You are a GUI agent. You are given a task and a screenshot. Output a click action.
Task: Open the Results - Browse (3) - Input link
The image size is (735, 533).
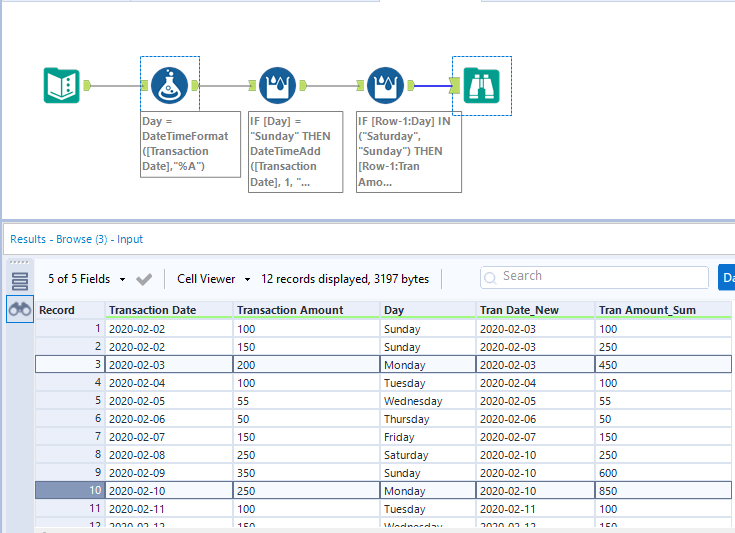[x=76, y=239]
